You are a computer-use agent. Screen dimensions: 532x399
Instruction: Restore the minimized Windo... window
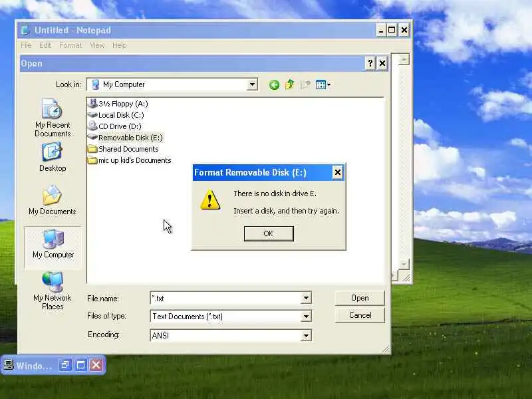(65, 365)
